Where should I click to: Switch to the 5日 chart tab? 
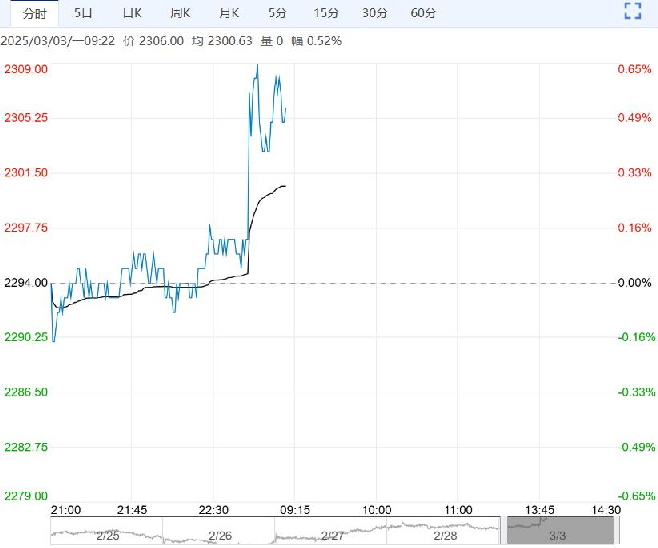tap(84, 12)
